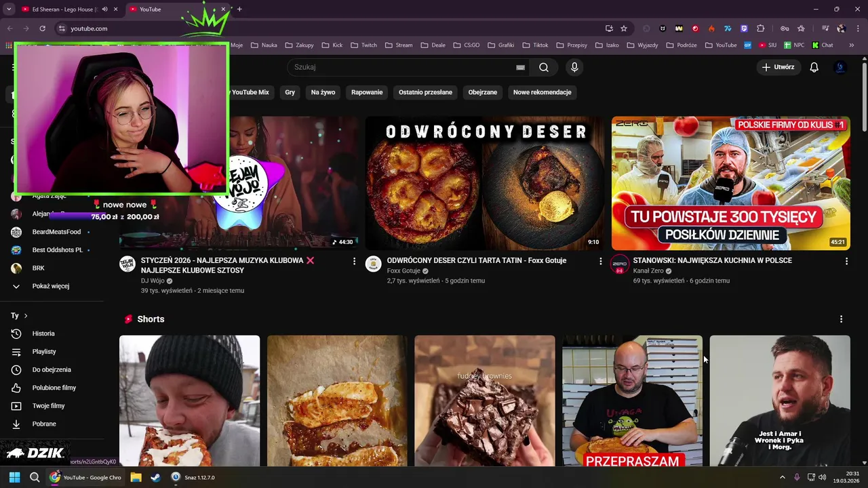The image size is (868, 488).
Task: Open Chrome media controls icon
Action: 825,28
